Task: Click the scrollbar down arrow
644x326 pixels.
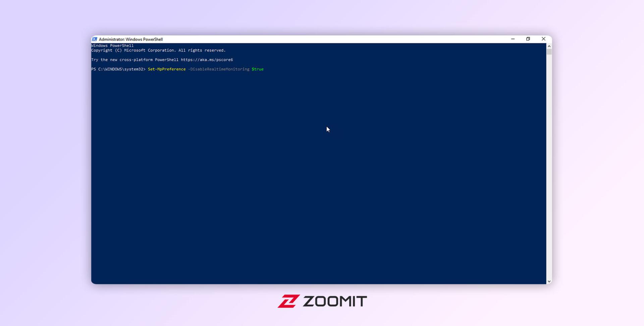Action: (549, 281)
